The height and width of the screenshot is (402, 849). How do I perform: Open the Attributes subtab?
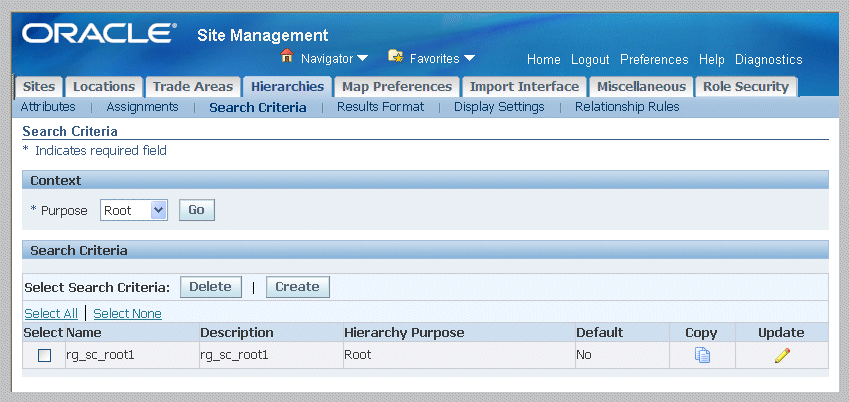pyautogui.click(x=48, y=107)
